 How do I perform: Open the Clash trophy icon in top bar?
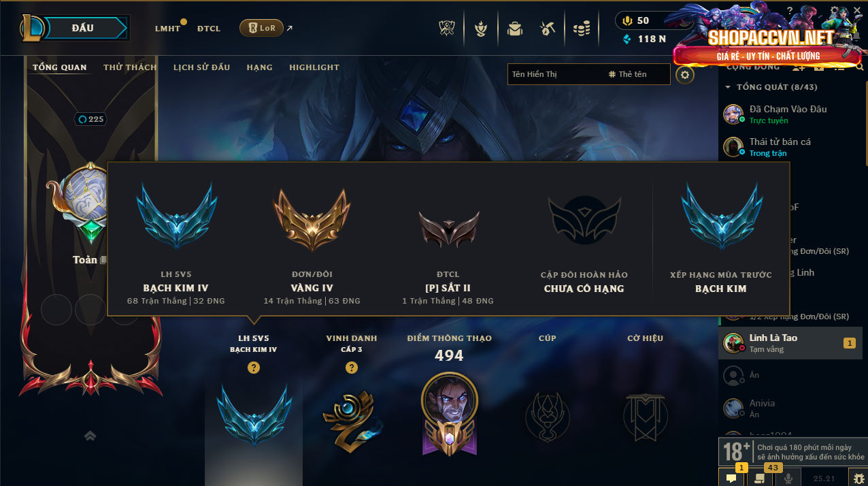(x=448, y=29)
